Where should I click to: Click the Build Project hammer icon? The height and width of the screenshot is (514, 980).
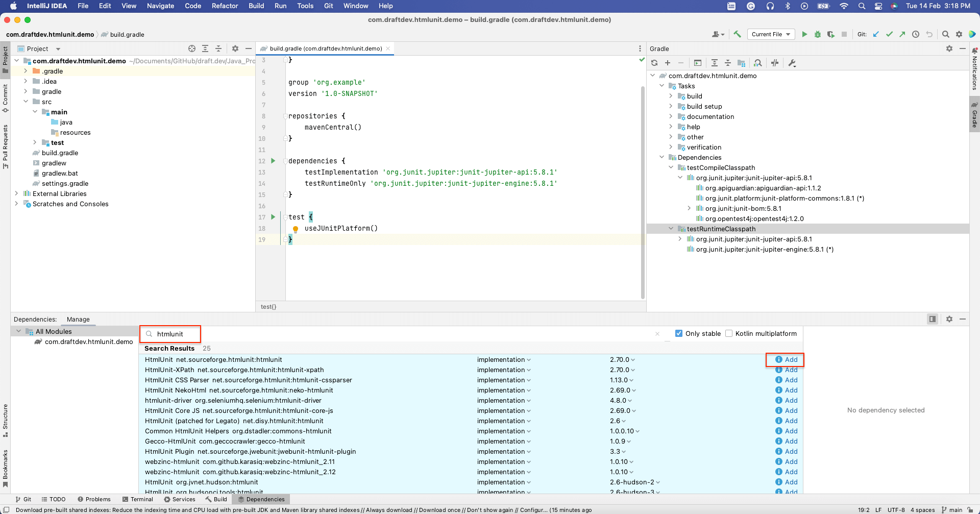(x=737, y=34)
